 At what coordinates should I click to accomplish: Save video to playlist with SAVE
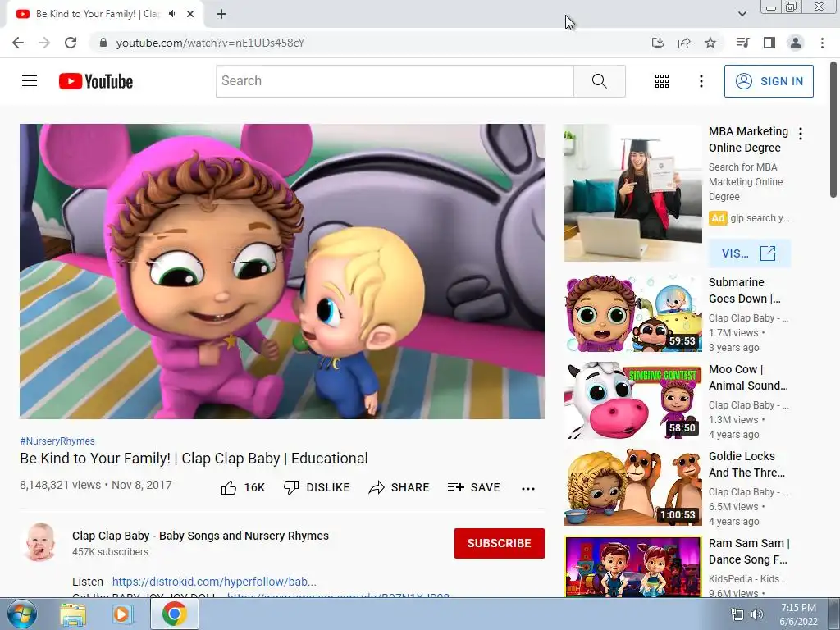click(x=474, y=487)
